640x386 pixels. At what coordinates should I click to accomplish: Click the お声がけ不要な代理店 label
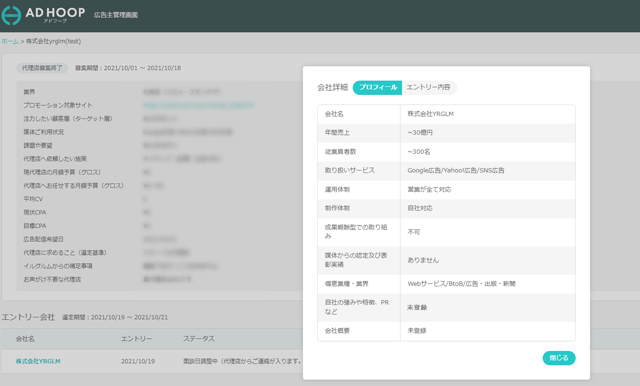[x=52, y=280]
